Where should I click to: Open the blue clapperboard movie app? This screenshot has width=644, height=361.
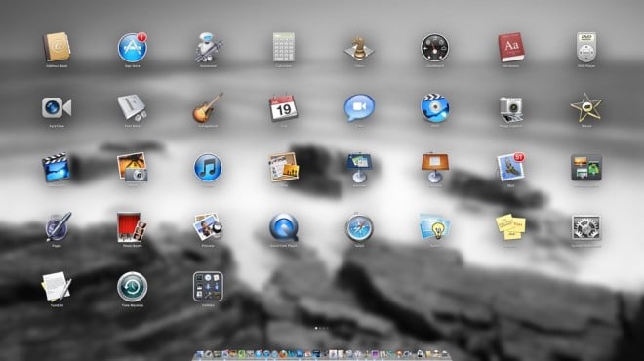pyautogui.click(x=57, y=168)
